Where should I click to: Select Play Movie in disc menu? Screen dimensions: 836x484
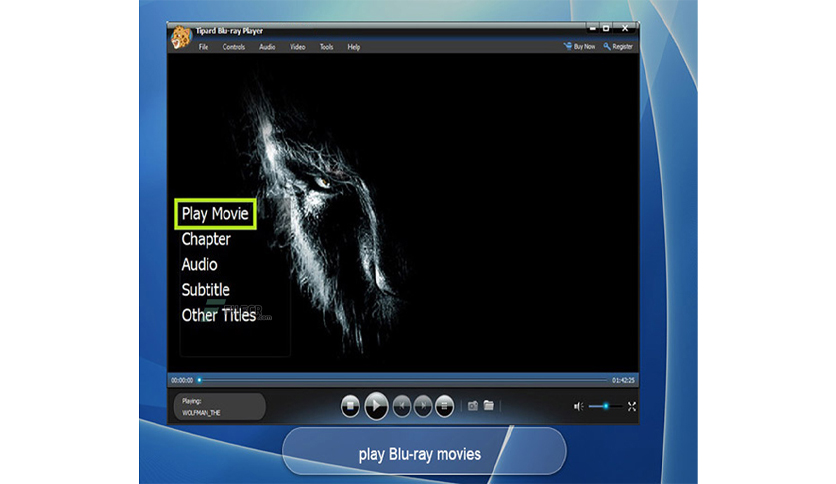click(215, 214)
